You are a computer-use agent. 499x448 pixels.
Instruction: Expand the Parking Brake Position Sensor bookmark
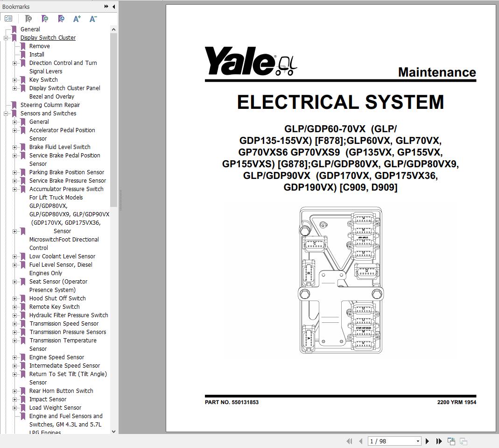click(x=14, y=172)
